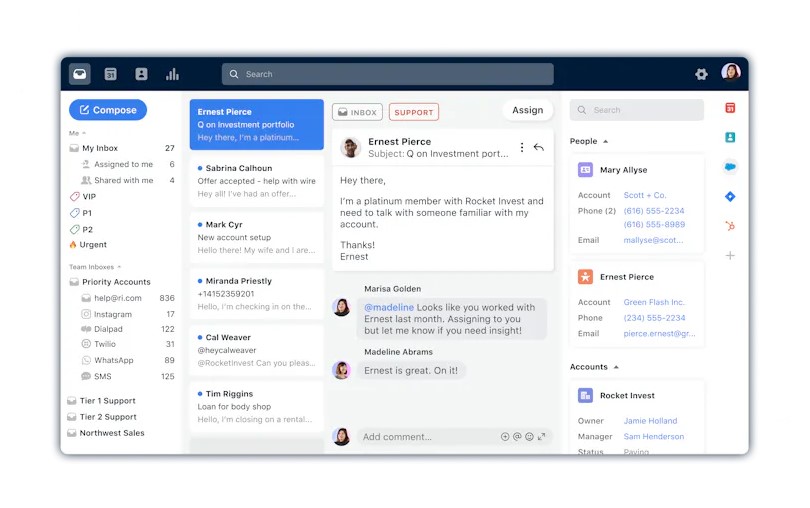The height and width of the screenshot is (508, 810).
Task: Select the Urgent tag
Action: tap(88, 244)
